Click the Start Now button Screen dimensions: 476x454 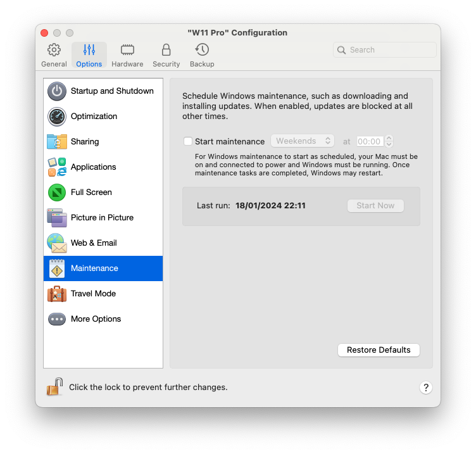click(375, 206)
